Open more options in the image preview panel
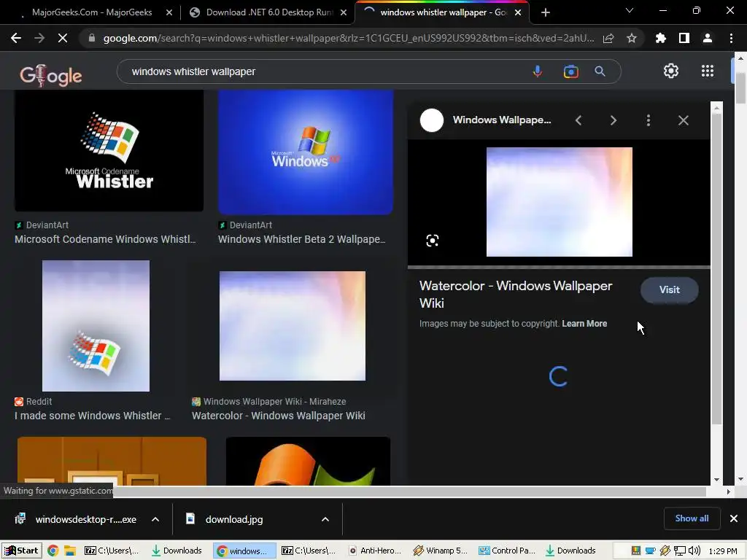This screenshot has height=560, width=747. [649, 120]
